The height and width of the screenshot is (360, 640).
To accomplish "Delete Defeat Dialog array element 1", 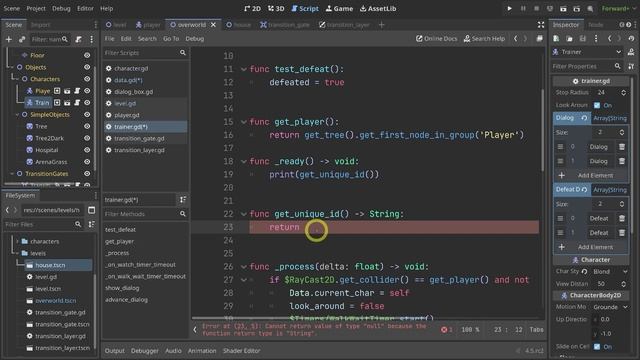I will [622, 233].
